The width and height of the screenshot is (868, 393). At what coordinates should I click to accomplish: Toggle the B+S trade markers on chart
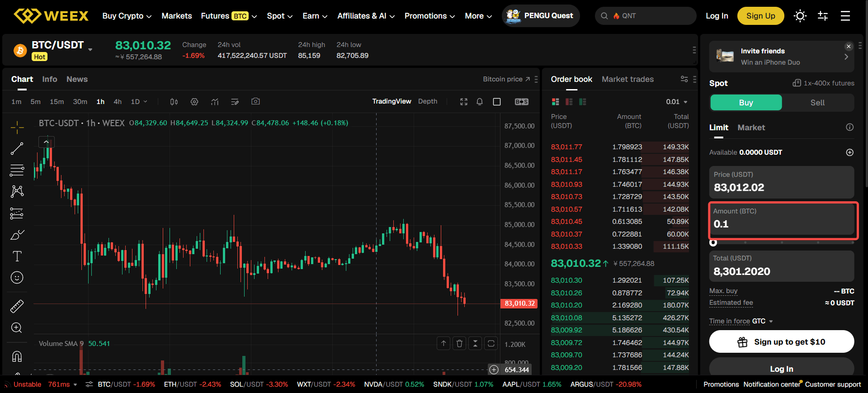[x=522, y=102]
